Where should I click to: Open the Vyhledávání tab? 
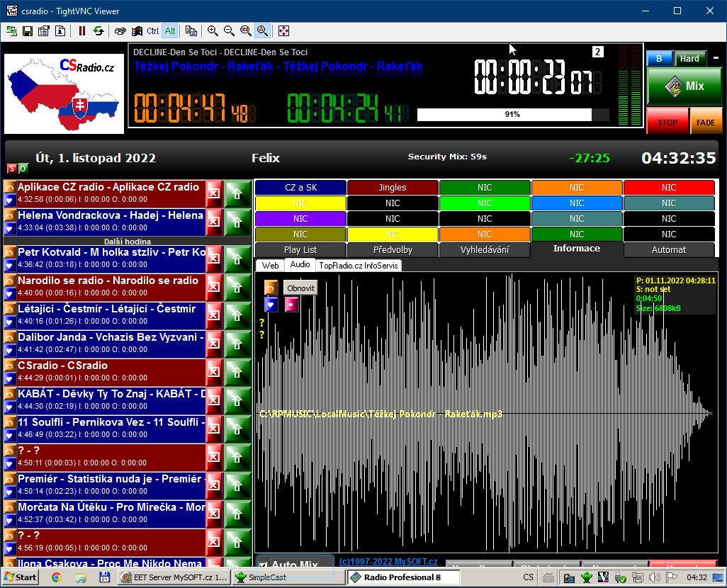[485, 249]
